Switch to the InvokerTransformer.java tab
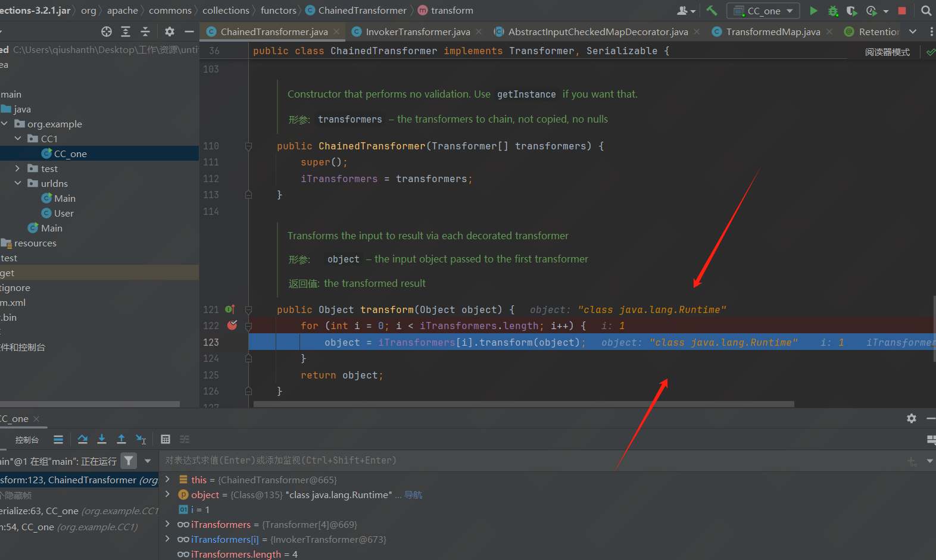Image resolution: width=936 pixels, height=560 pixels. [x=417, y=32]
